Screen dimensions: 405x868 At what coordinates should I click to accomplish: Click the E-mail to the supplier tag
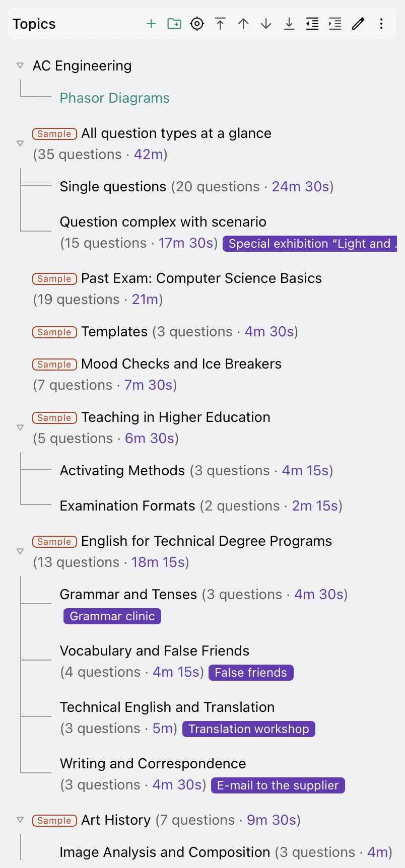[278, 785]
